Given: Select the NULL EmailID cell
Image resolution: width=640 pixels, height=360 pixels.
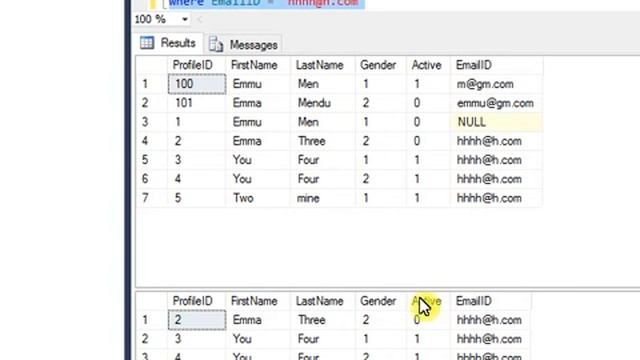Looking at the screenshot, I should click(x=496, y=122).
